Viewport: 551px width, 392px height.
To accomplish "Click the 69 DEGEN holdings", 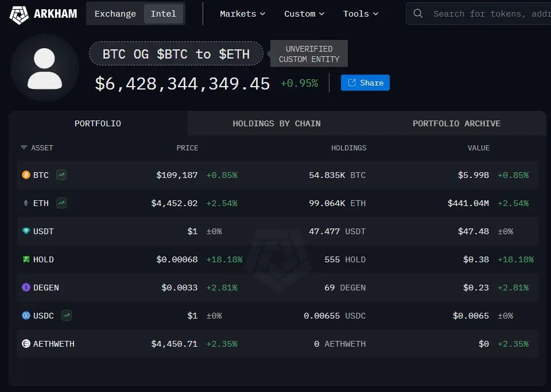I will 345,288.
